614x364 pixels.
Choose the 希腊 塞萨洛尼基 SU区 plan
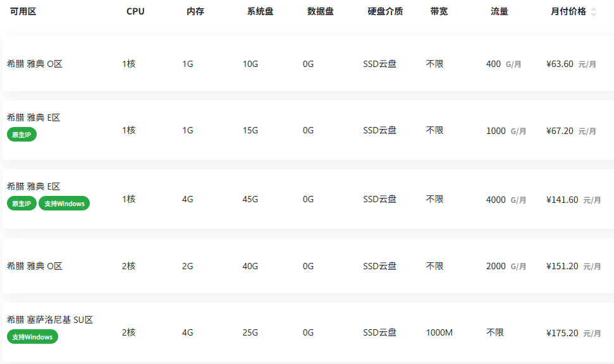(x=308, y=332)
